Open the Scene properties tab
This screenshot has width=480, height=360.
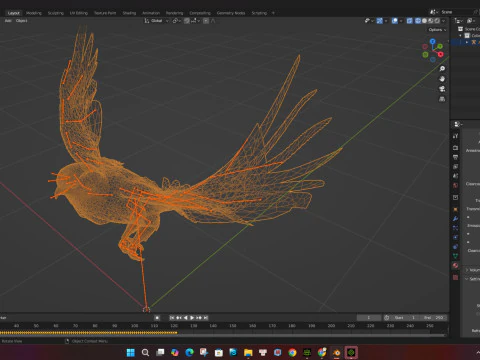click(456, 176)
